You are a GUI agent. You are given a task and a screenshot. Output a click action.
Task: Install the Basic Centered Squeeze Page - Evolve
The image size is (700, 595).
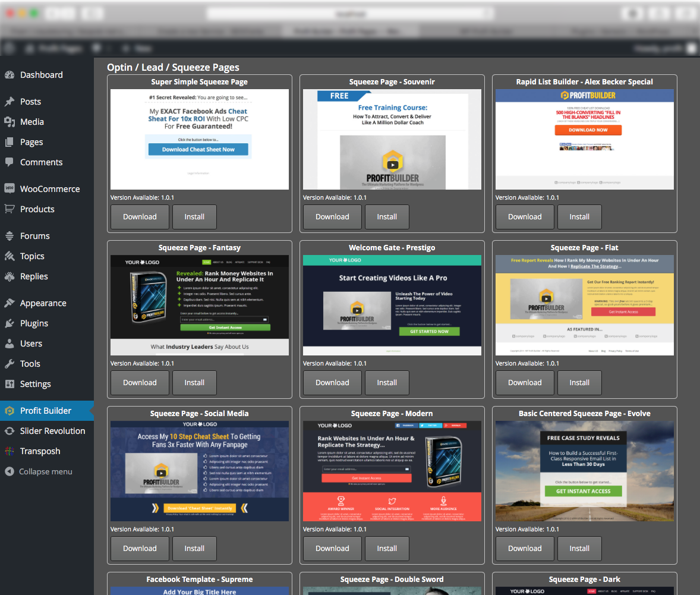(579, 549)
